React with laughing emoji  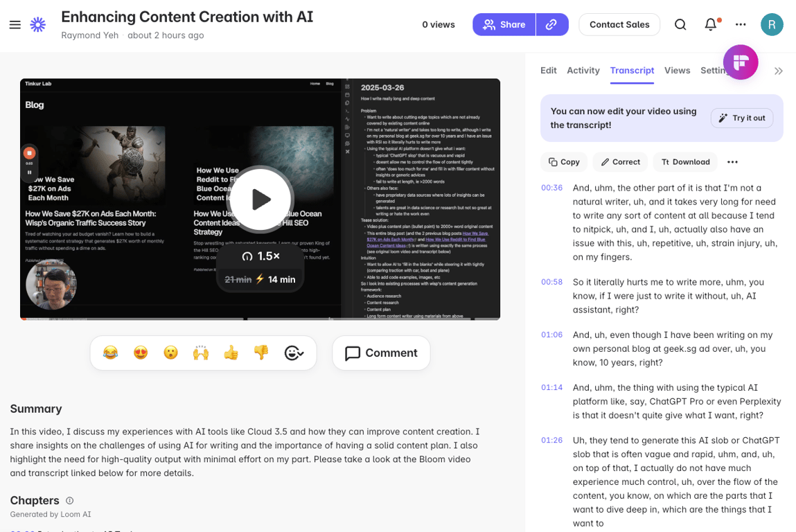click(x=110, y=353)
